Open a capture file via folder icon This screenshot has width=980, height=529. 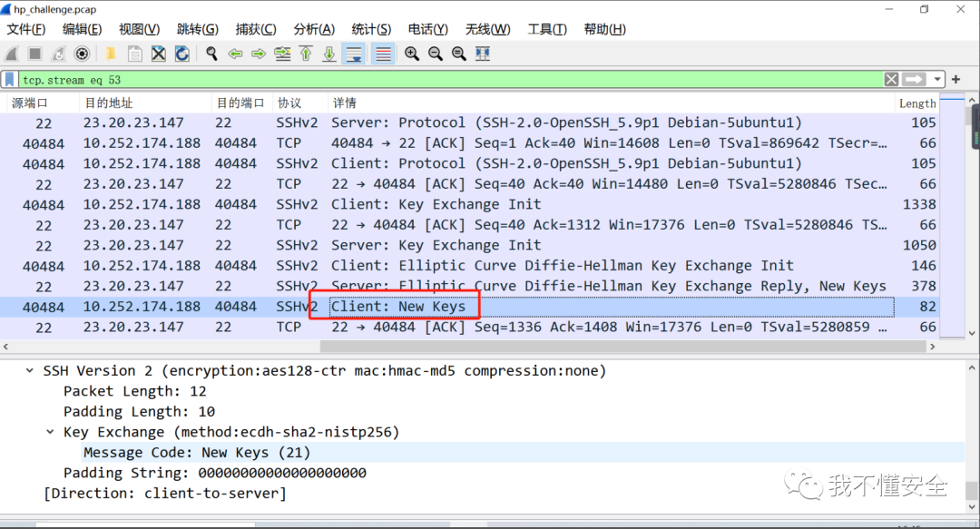[x=111, y=54]
